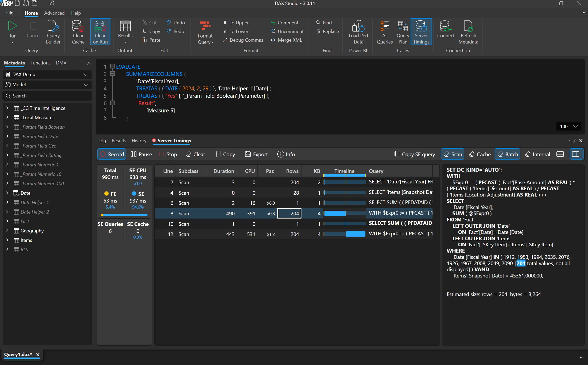Expand the Geography table node
This screenshot has width=588, height=365.
pyautogui.click(x=7, y=230)
